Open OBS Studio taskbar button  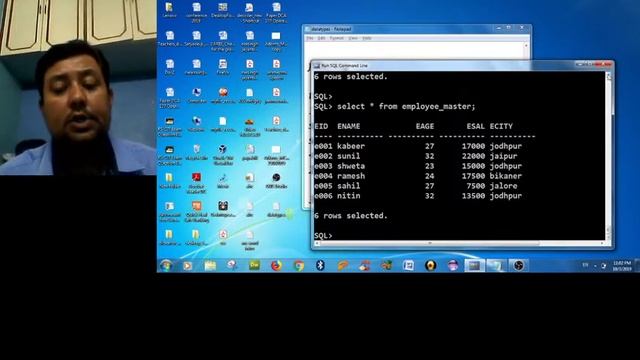(518, 266)
